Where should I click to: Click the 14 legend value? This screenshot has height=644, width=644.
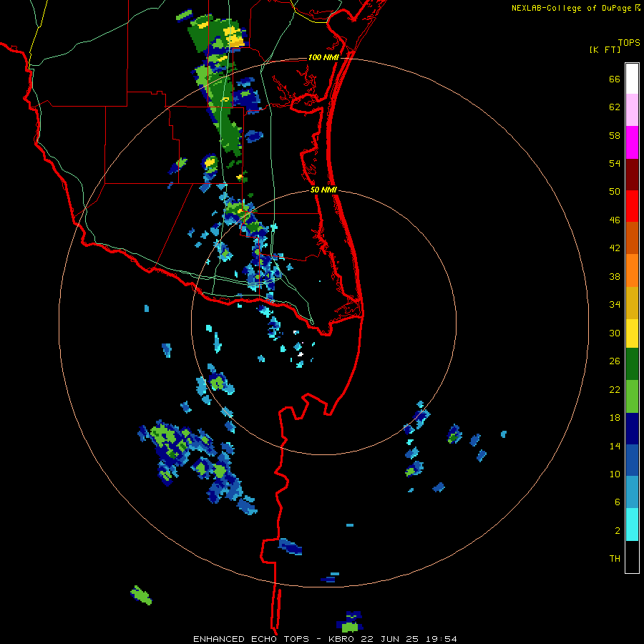pos(615,446)
